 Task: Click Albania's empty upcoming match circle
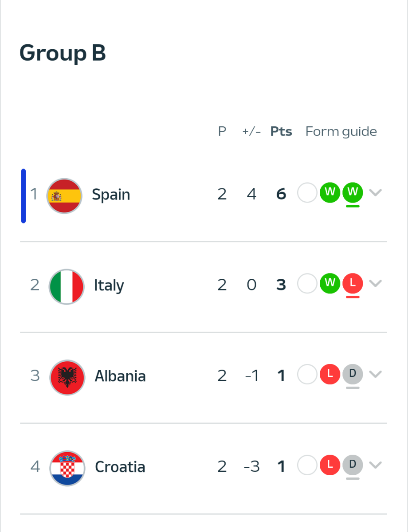coord(307,375)
